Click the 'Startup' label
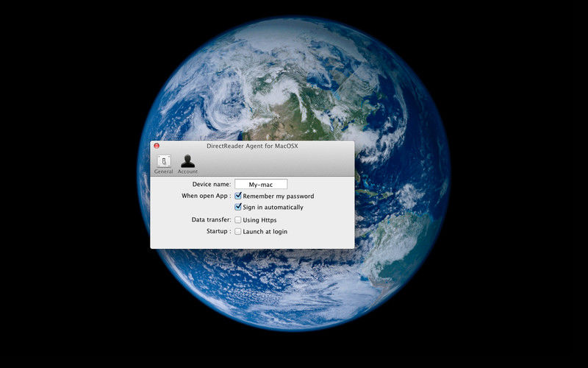The width and height of the screenshot is (588, 368). click(x=219, y=232)
